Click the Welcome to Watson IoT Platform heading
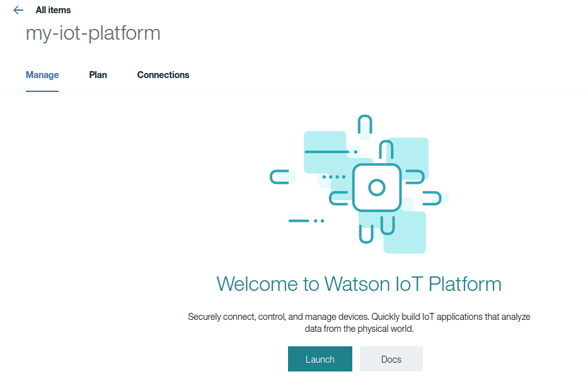The height and width of the screenshot is (391, 588). click(x=359, y=284)
